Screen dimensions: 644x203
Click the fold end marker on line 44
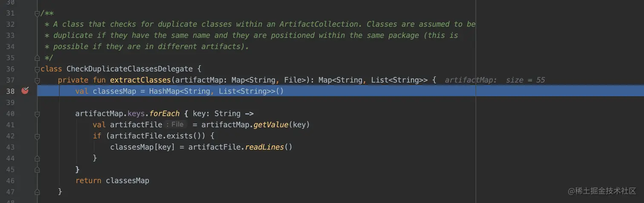(37, 158)
